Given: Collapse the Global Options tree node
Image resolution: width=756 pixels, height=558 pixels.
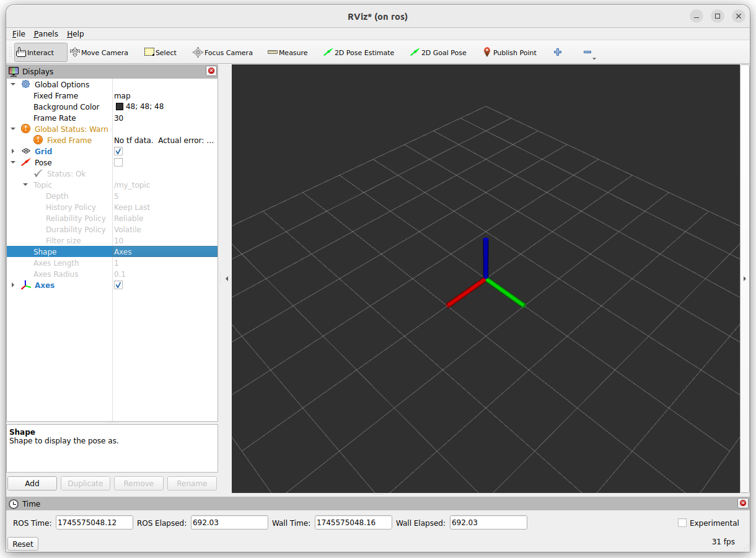Looking at the screenshot, I should [13, 84].
